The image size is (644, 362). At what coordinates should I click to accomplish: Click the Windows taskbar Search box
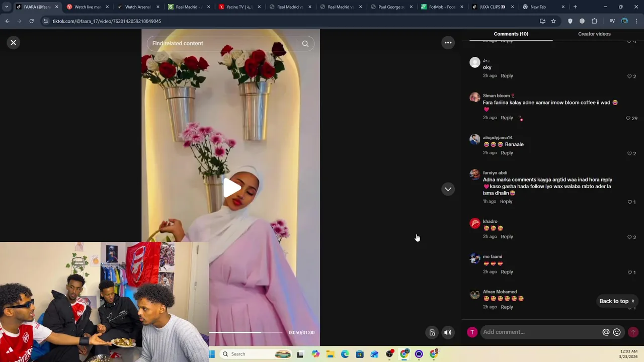pos(257,354)
